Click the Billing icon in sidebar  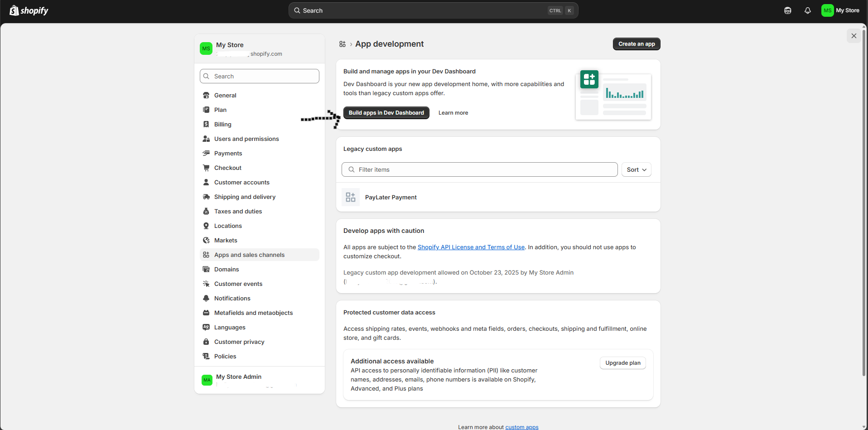coord(206,124)
